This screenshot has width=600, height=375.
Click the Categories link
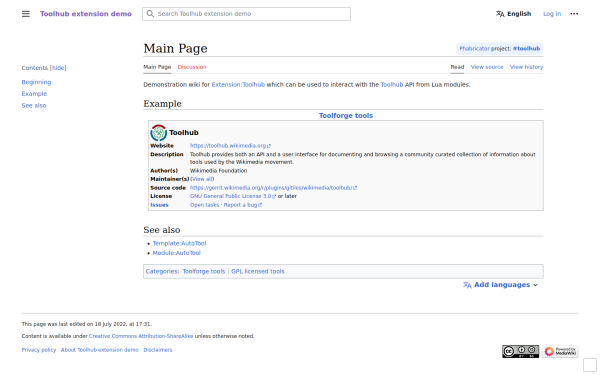click(x=161, y=271)
